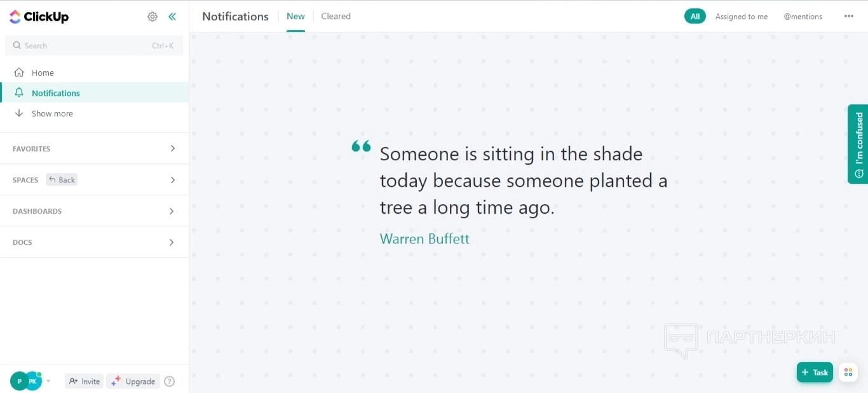Image resolution: width=868 pixels, height=393 pixels.
Task: Filter notifications by Assigned to me
Action: tap(742, 17)
